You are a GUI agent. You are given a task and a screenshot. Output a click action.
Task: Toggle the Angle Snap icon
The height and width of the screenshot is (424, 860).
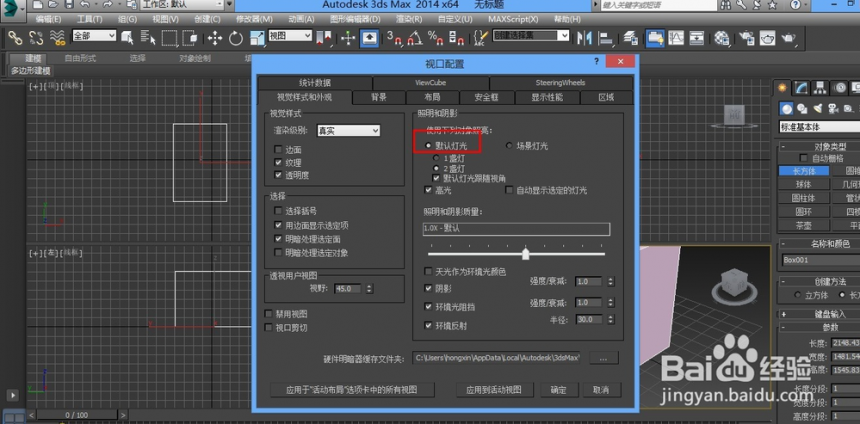coord(415,38)
